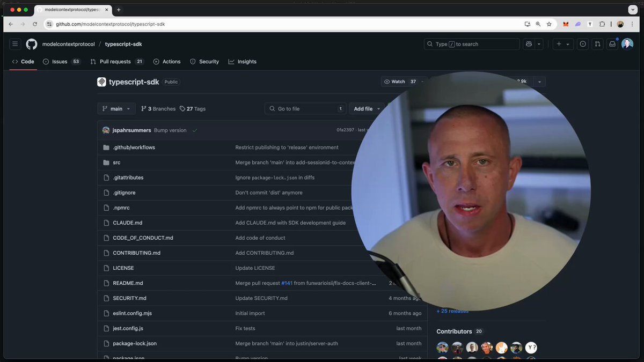
Task: Open the GitHub hamburger navigation menu
Action: [x=15, y=44]
